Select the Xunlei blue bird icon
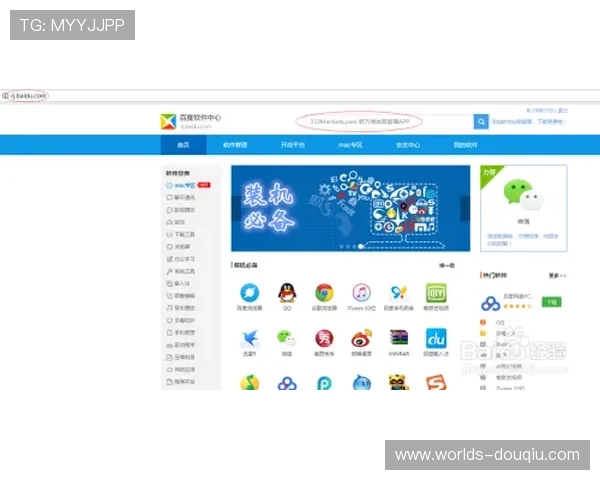 tap(249, 338)
